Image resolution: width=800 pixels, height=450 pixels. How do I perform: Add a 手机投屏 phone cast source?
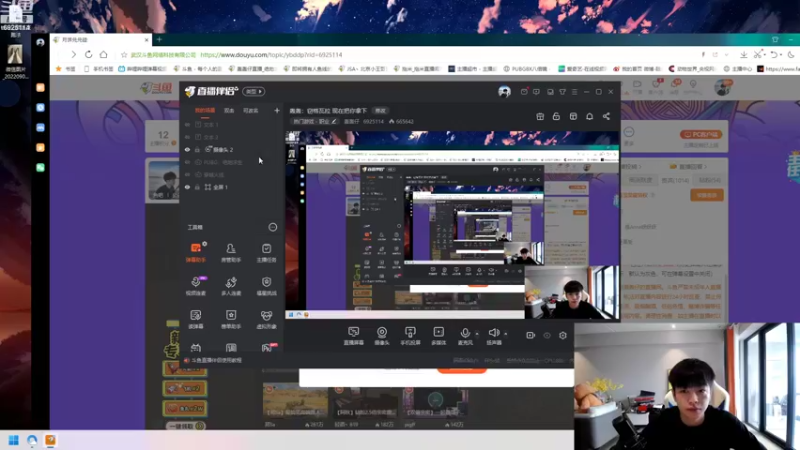coord(410,336)
